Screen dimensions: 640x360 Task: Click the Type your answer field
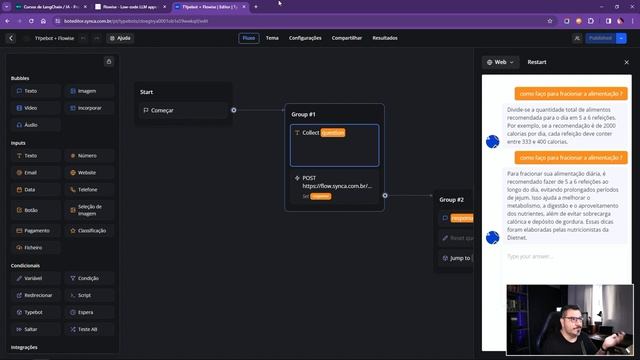(564, 256)
